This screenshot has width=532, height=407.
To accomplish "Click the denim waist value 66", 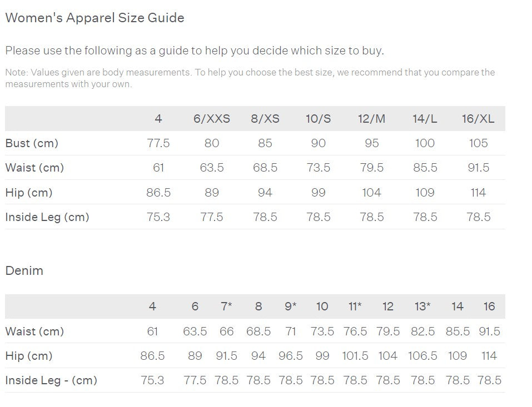I will tap(226, 331).
